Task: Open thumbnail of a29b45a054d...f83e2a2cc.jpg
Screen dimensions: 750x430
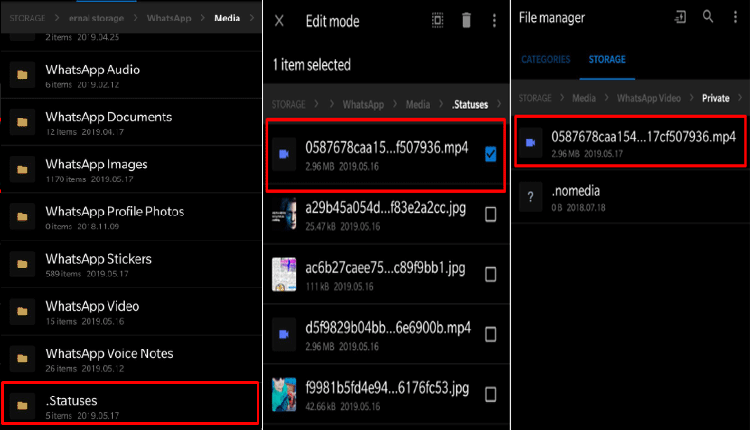Action: tap(284, 214)
